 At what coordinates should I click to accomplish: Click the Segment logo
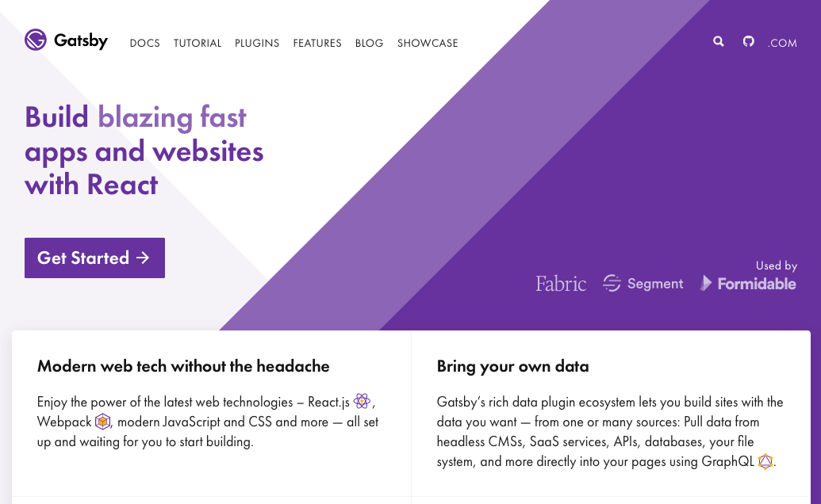(643, 284)
